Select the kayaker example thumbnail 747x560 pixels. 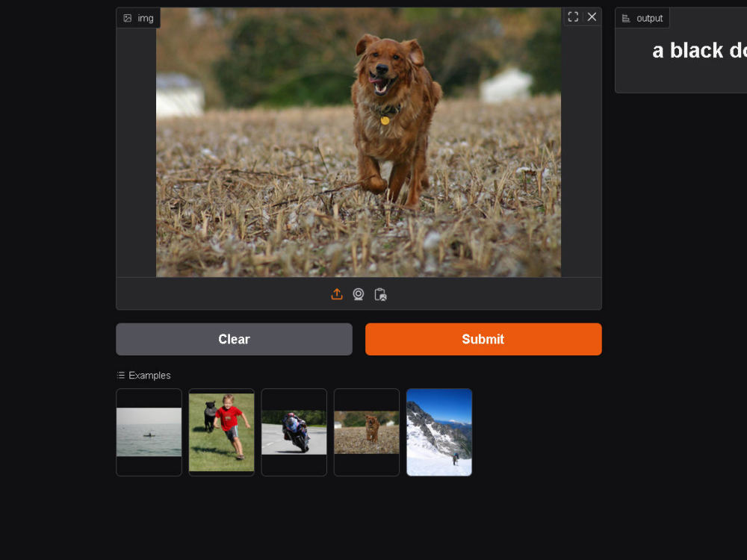pyautogui.click(x=149, y=432)
